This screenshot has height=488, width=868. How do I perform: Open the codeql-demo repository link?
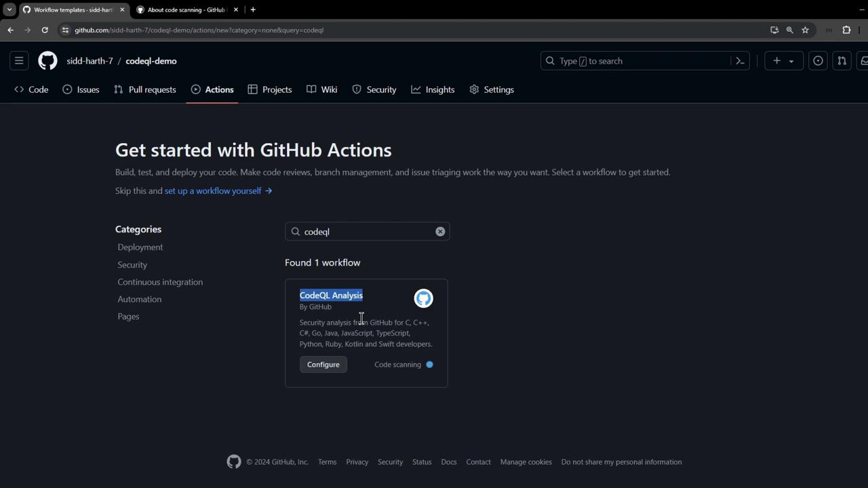151,61
